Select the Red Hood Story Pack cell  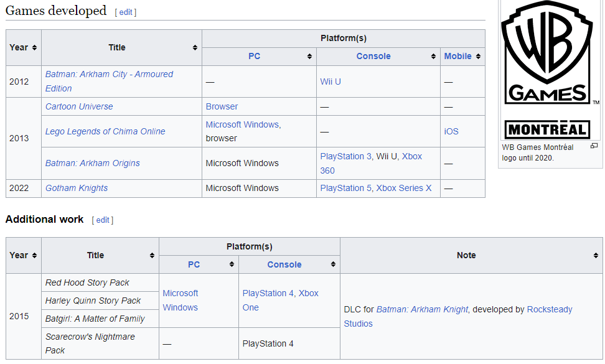pos(100,282)
